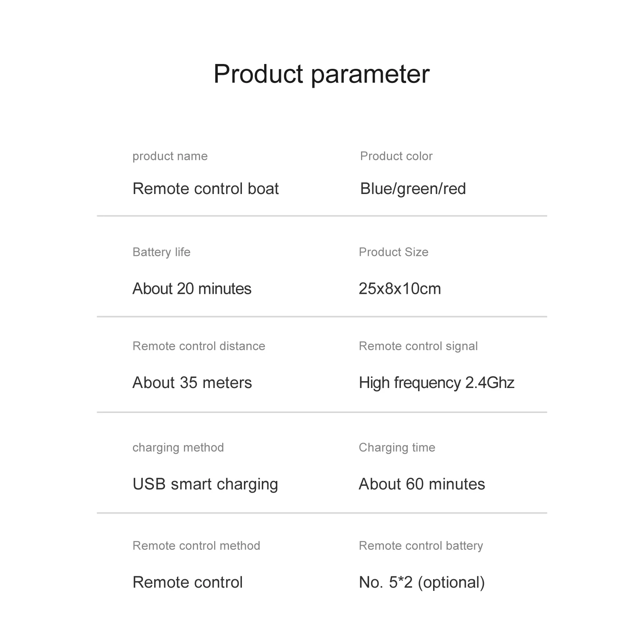Click the "product name" label
This screenshot has height=644, width=644.
pos(170,156)
